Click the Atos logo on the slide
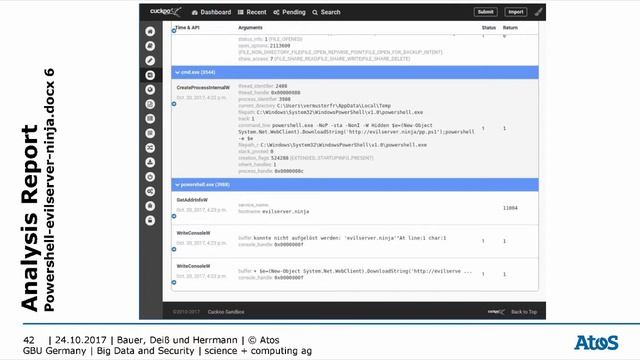The width and height of the screenshot is (640, 360). [x=596, y=343]
